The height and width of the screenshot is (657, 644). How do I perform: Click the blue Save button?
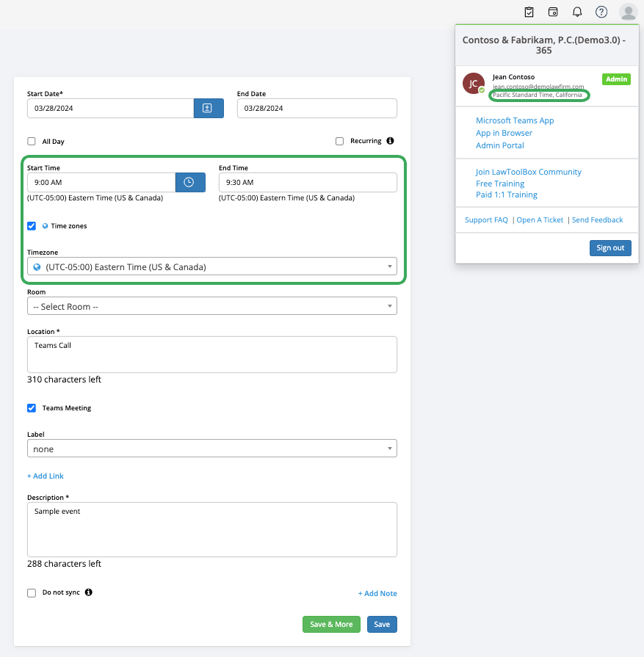point(382,624)
